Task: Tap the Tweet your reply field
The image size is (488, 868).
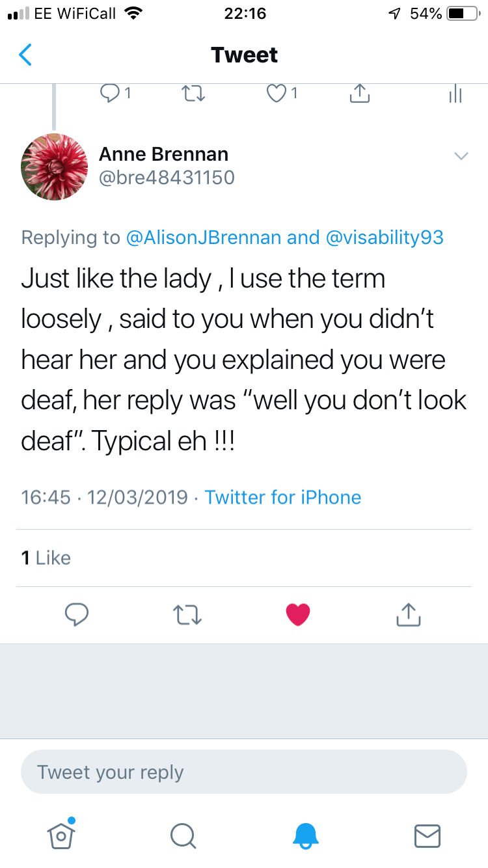Action: 244,772
